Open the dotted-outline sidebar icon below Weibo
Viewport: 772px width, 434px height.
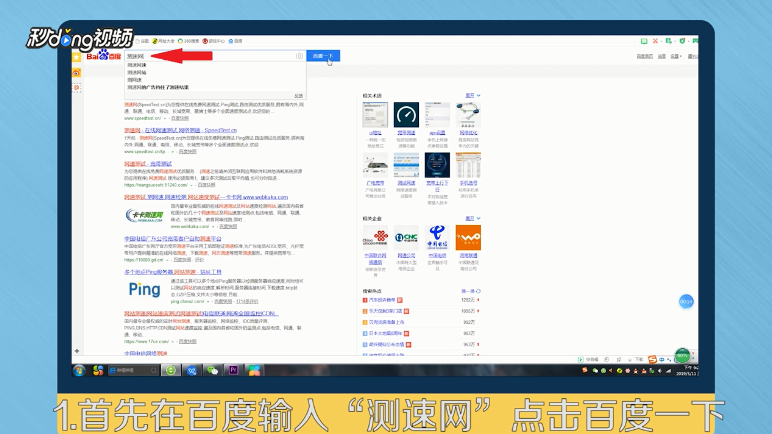click(77, 88)
